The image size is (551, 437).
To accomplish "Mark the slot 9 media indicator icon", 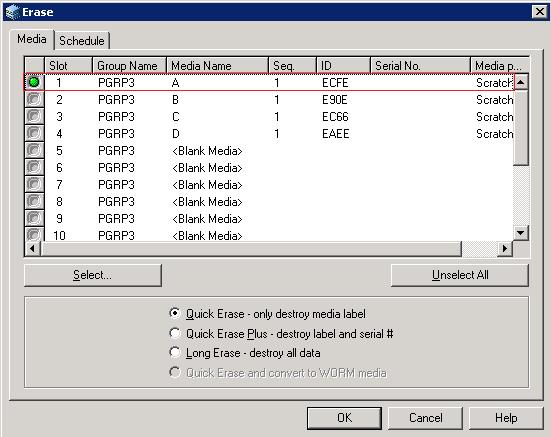I will coord(34,218).
